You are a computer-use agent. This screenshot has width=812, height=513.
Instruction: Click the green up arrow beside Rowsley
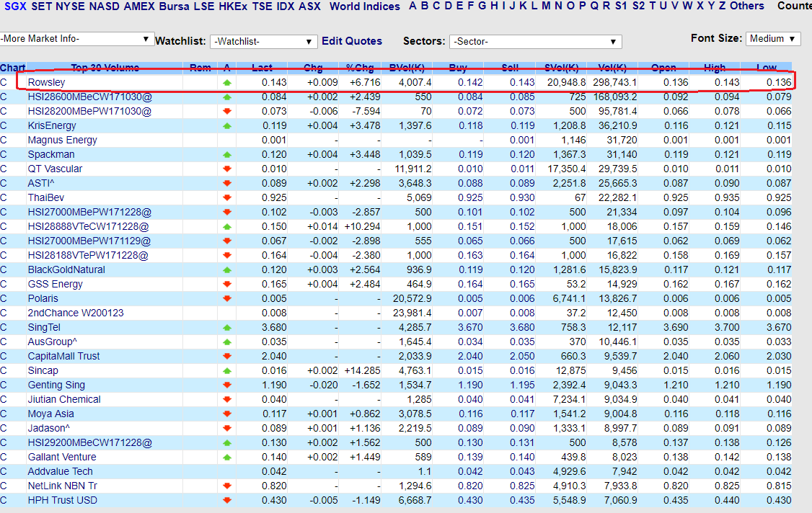tap(226, 81)
